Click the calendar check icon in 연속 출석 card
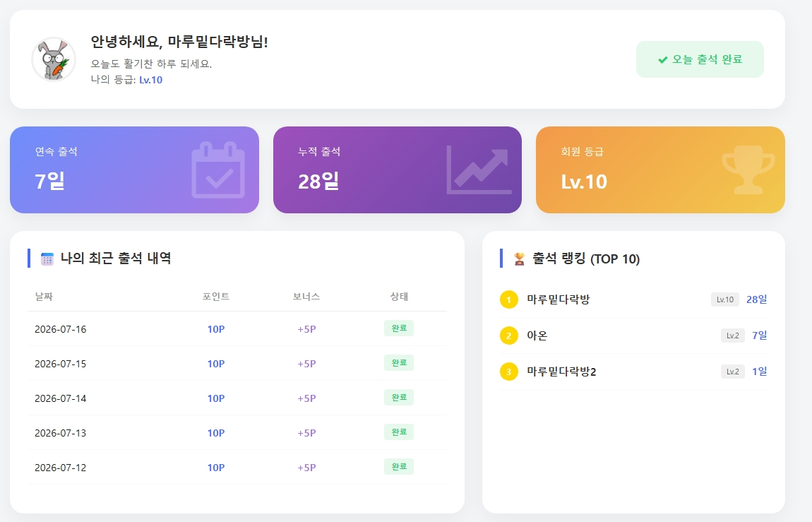The image size is (812, 522). tap(218, 170)
